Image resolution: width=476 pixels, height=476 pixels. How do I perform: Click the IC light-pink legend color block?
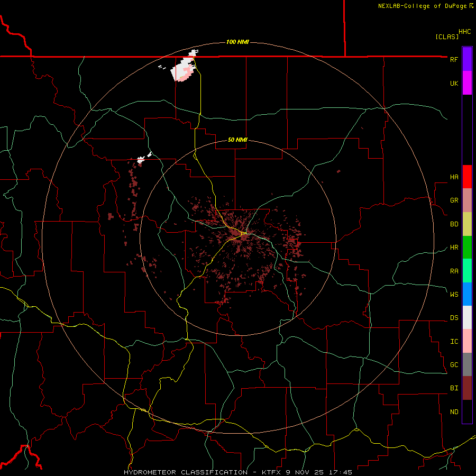[x=467, y=341]
